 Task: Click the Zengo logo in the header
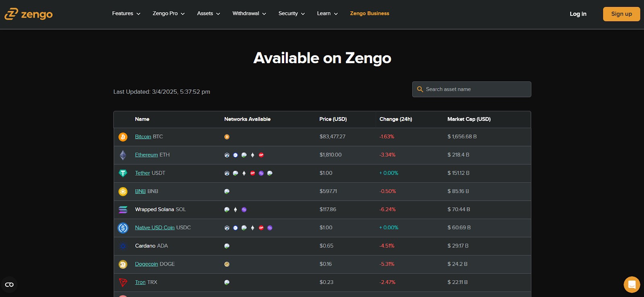tap(29, 14)
